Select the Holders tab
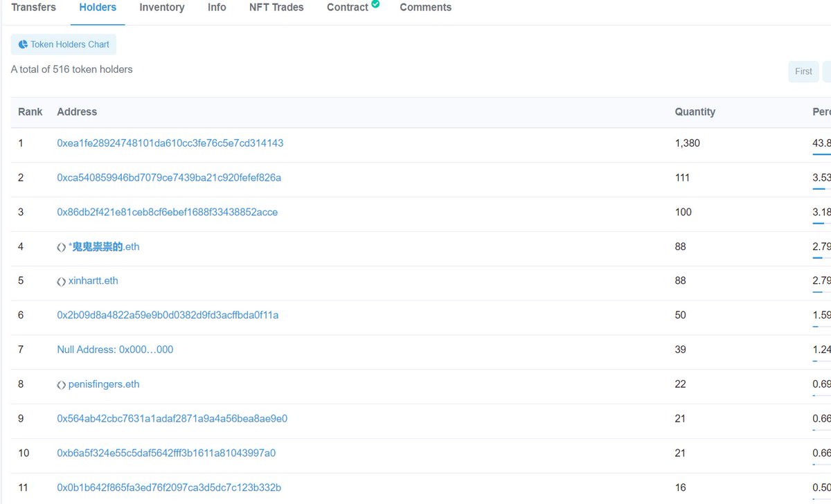This screenshot has height=504, width=831. (98, 8)
